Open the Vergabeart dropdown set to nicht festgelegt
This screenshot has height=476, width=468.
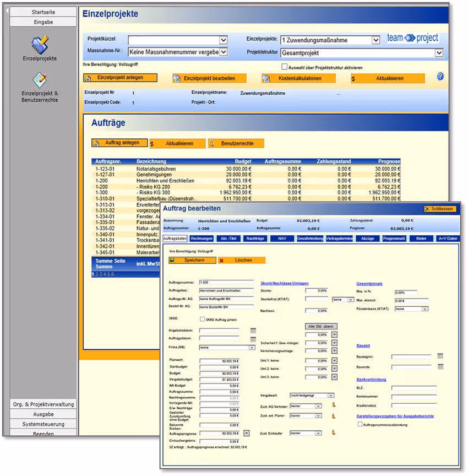coord(329,395)
